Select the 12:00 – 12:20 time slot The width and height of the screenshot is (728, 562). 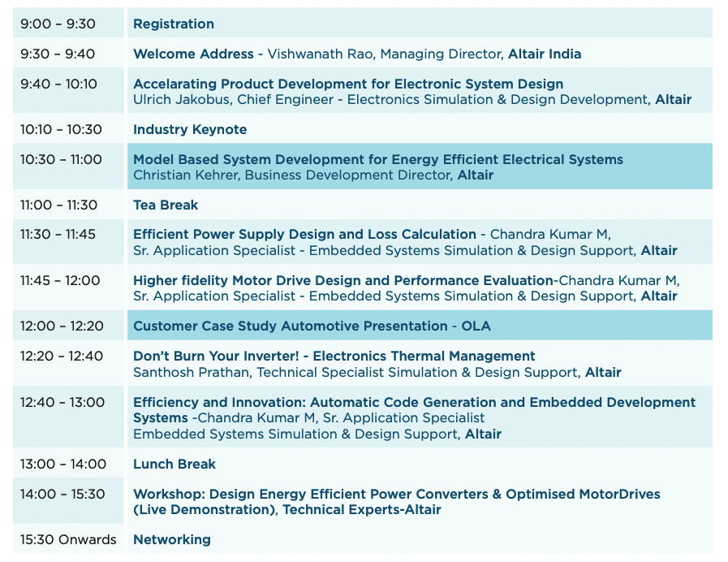[x=62, y=326]
